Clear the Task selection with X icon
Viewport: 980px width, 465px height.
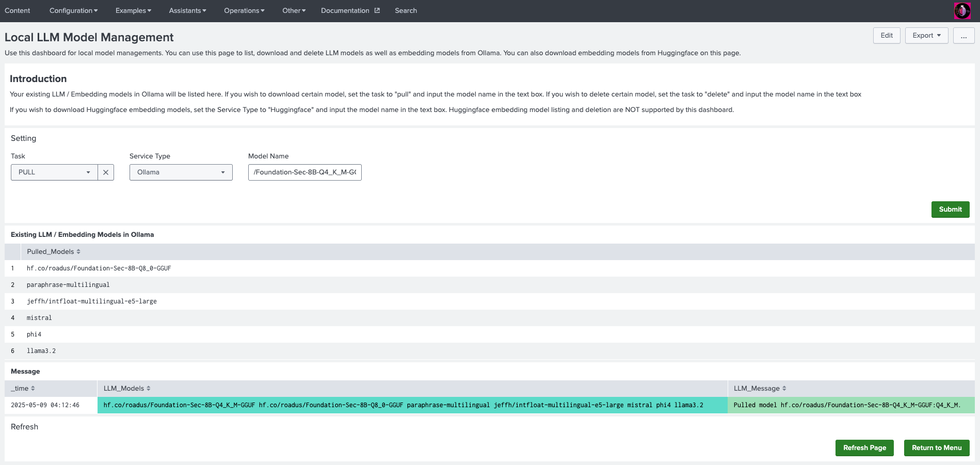pos(106,172)
